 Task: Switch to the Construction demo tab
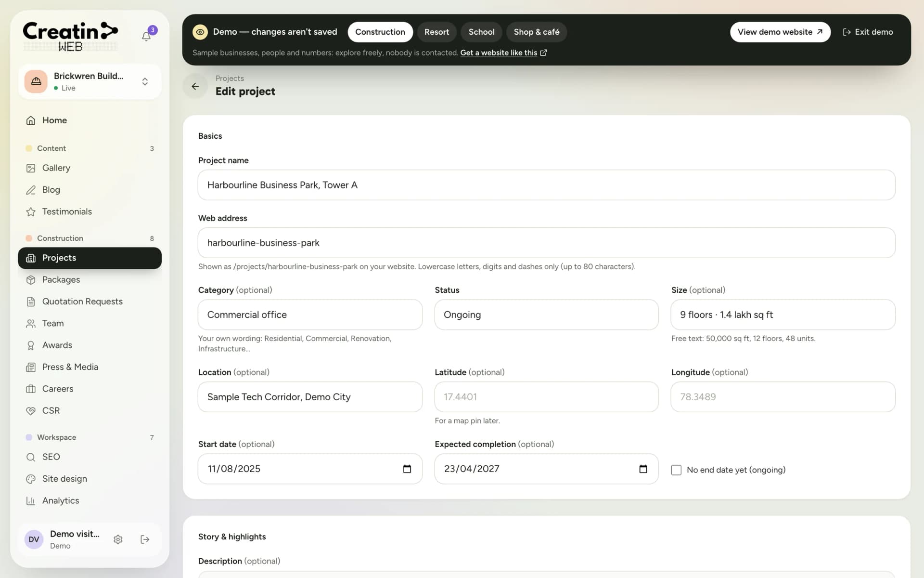tap(380, 32)
